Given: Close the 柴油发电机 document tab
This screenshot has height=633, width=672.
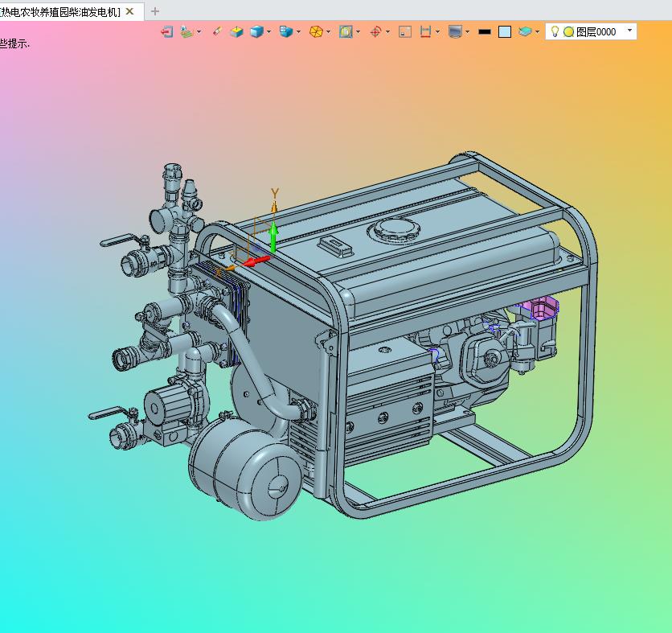Looking at the screenshot, I should pyautogui.click(x=130, y=11).
